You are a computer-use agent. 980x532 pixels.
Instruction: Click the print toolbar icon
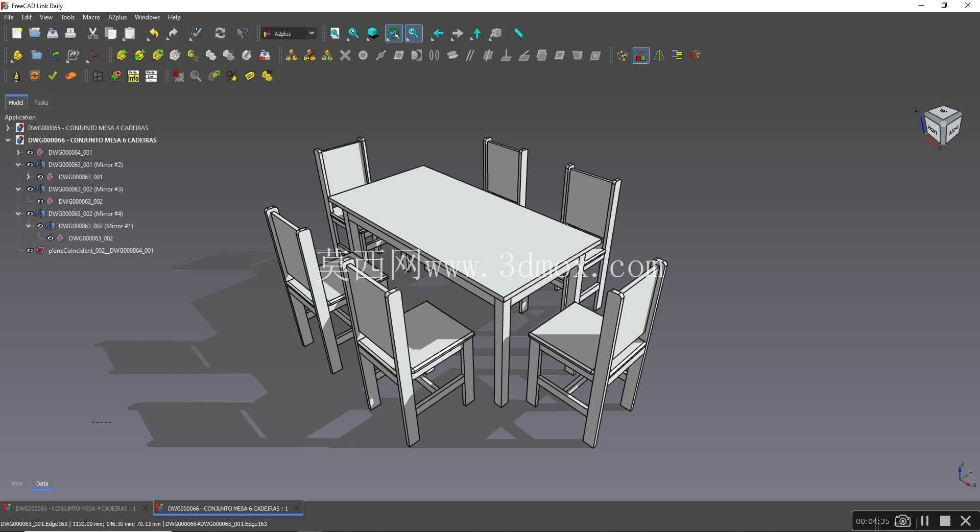point(70,34)
